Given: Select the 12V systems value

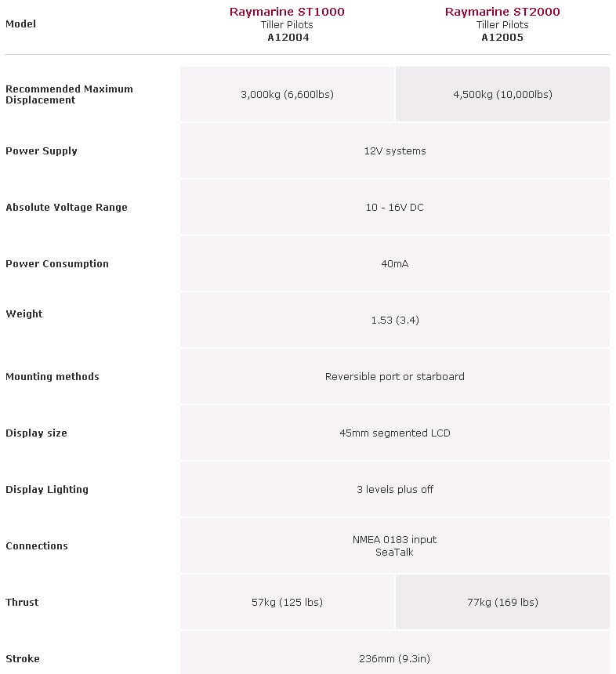Looking at the screenshot, I should [395, 151].
